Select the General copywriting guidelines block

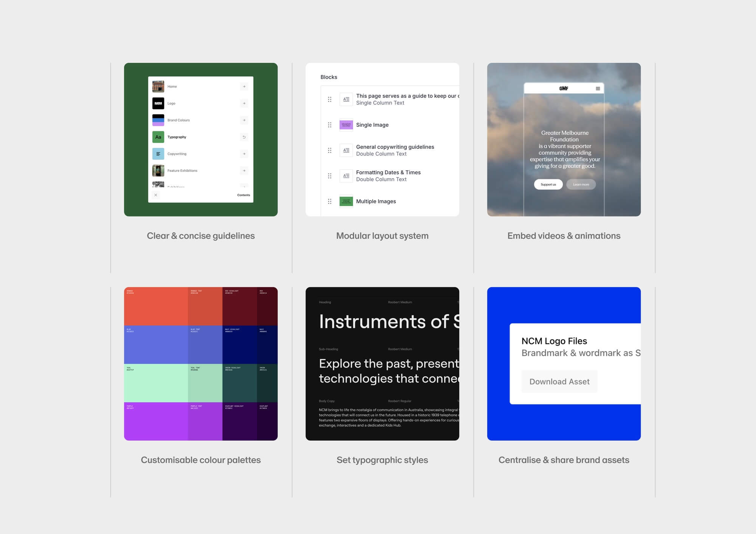(x=390, y=150)
